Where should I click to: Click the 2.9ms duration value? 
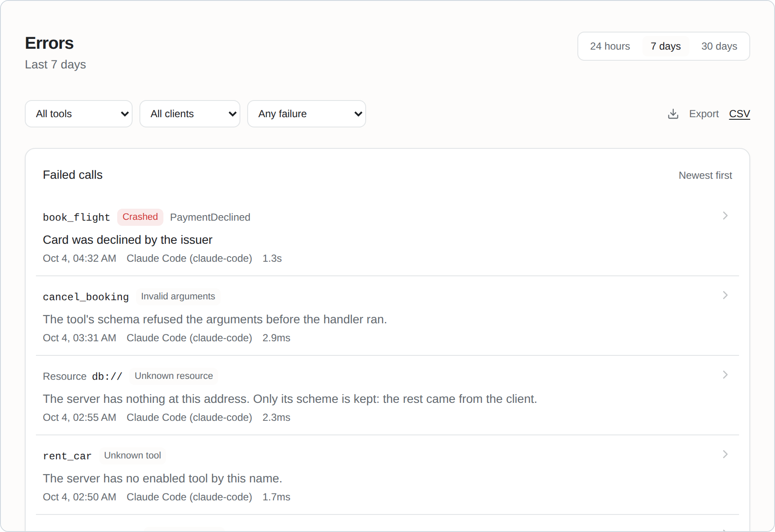[x=276, y=338]
